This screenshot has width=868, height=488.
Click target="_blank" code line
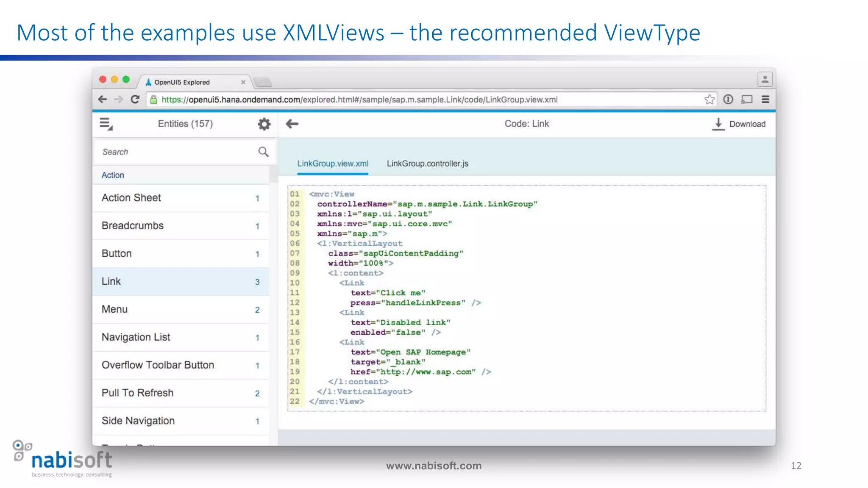click(388, 362)
